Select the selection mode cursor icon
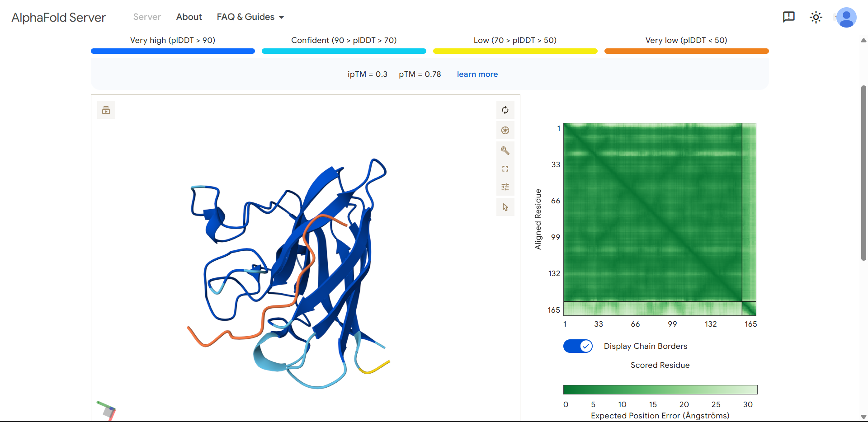 coord(505,207)
